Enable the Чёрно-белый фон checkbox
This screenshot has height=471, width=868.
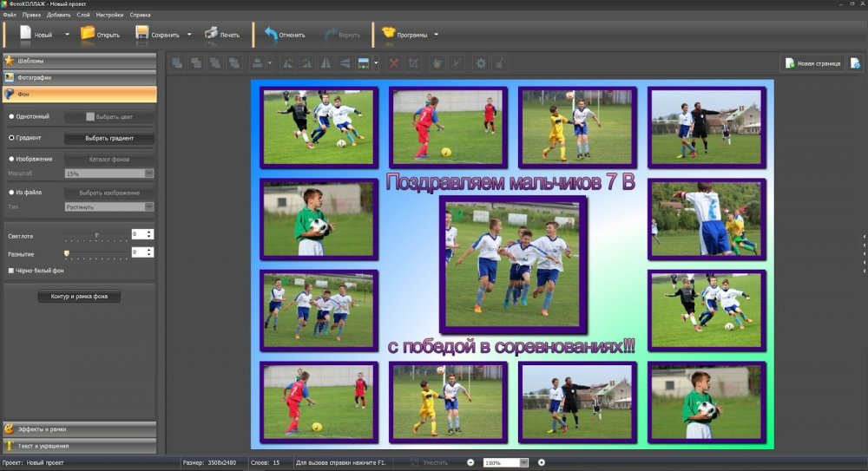[11, 271]
